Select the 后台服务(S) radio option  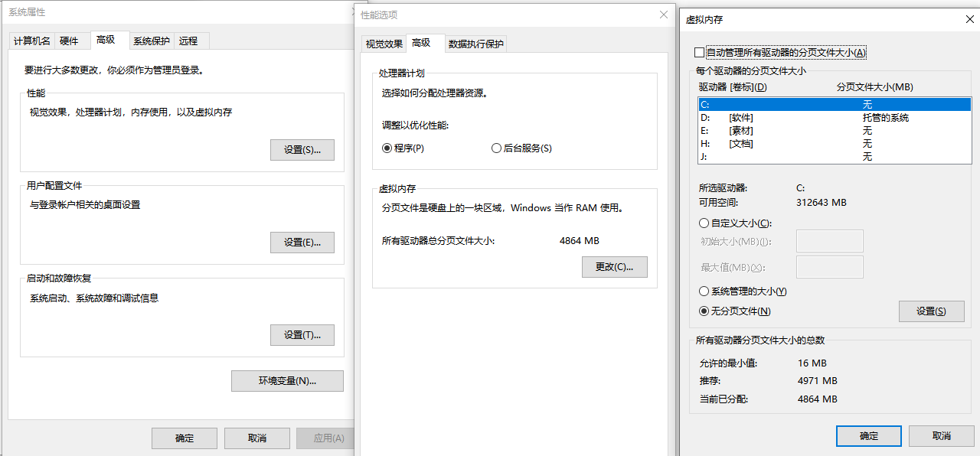[x=521, y=148]
